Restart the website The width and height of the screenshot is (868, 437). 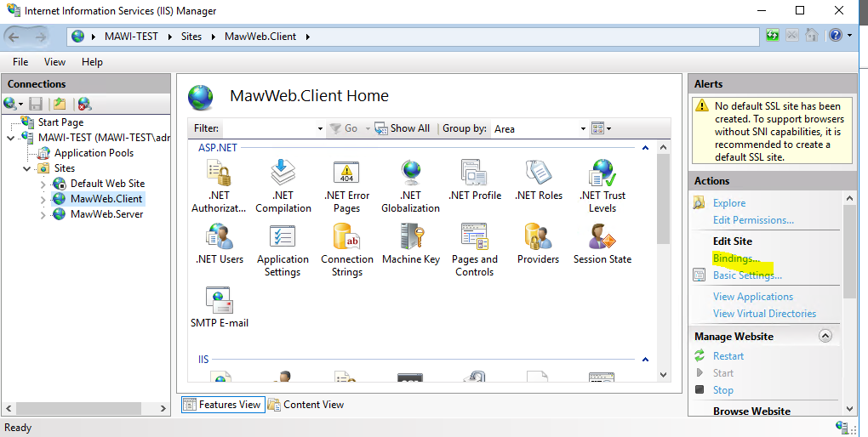(728, 355)
